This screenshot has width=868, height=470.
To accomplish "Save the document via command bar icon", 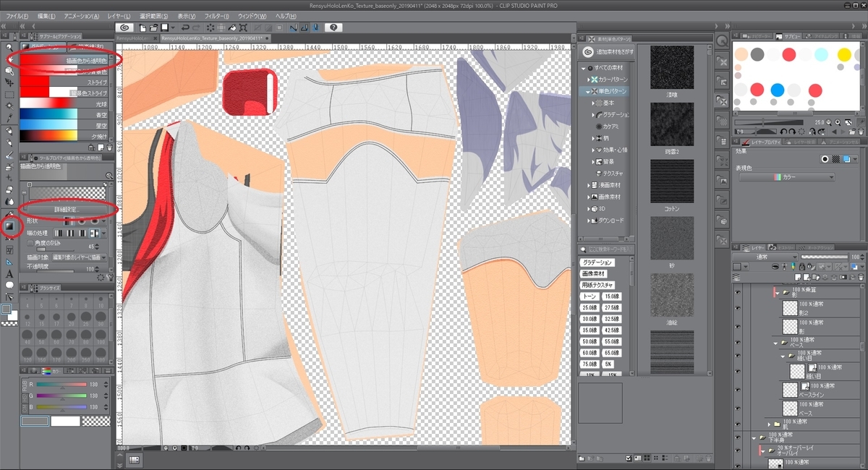I will tap(165, 27).
